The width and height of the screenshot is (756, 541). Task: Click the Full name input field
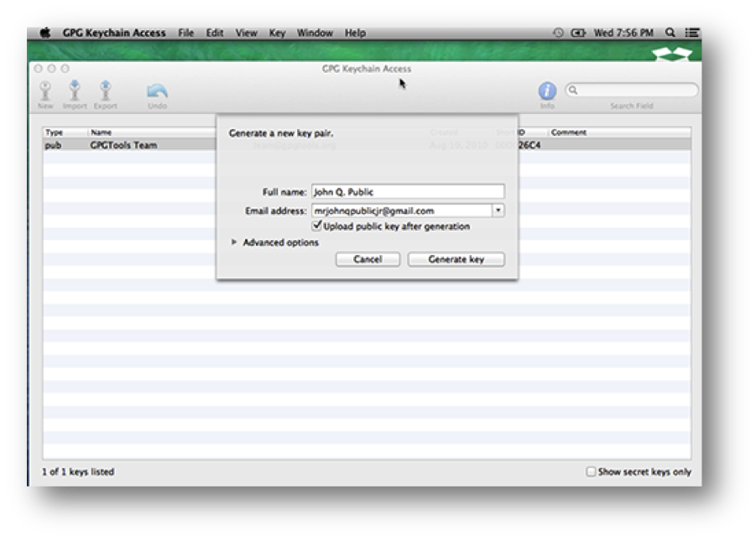tap(408, 191)
